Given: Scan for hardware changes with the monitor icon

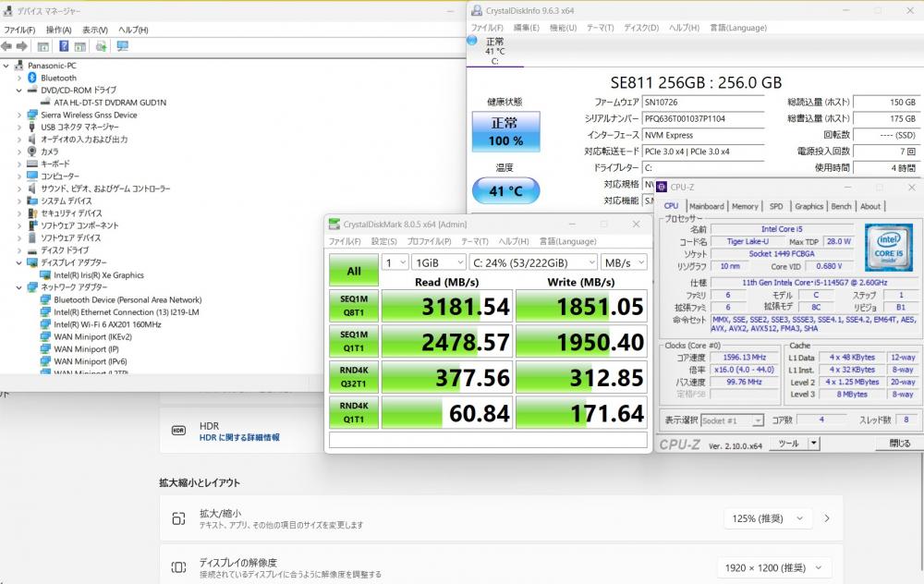Looking at the screenshot, I should click(x=123, y=46).
